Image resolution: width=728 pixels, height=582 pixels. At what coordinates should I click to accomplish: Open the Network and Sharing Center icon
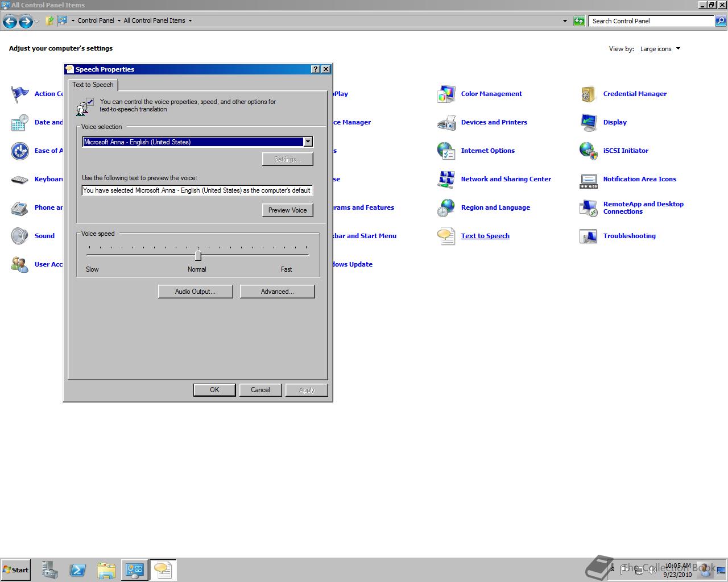coord(446,180)
